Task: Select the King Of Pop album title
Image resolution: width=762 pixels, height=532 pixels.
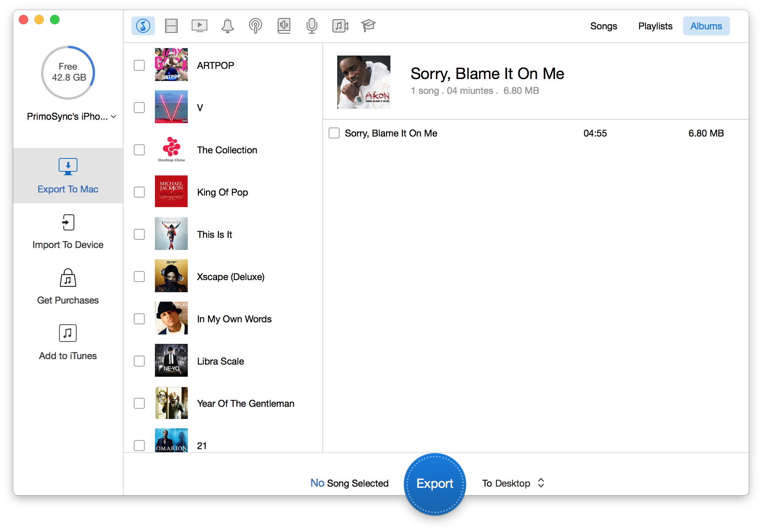Action: point(223,192)
